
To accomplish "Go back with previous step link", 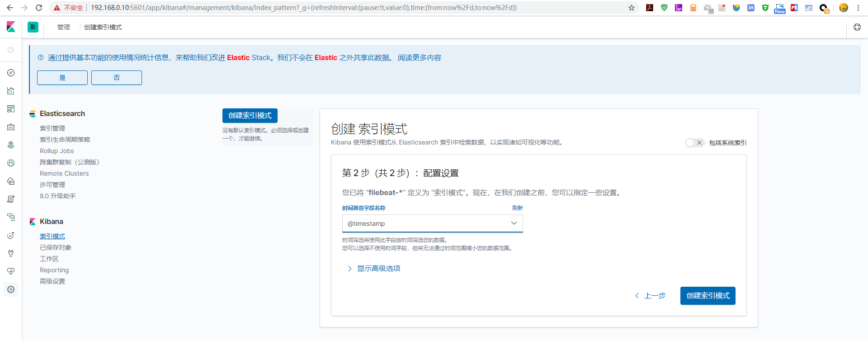I will 651,296.
